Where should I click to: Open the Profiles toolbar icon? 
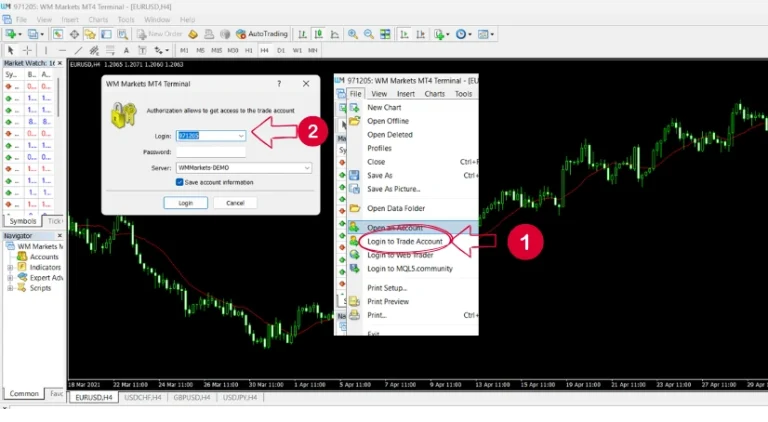(33, 34)
